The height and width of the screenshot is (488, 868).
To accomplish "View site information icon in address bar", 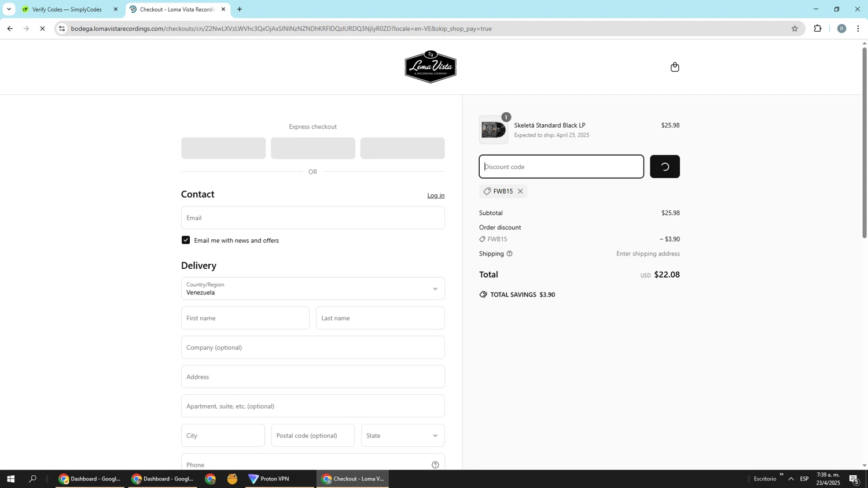I will coord(62,28).
